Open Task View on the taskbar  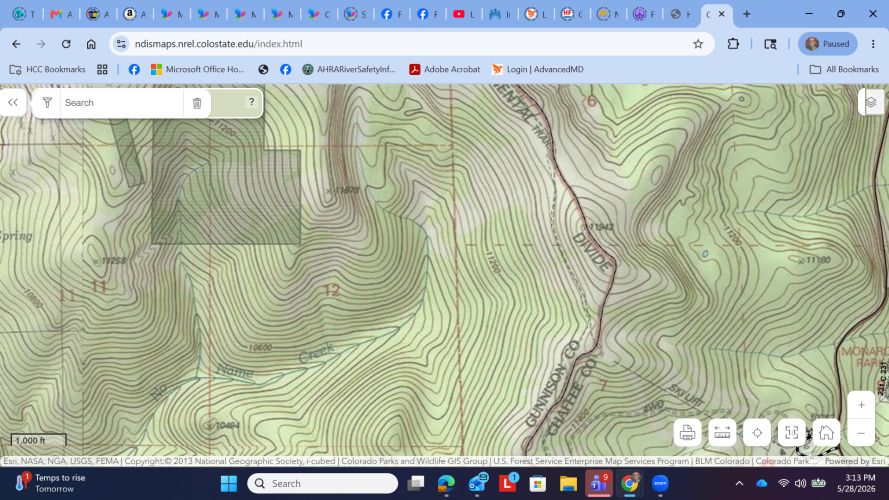(x=416, y=484)
